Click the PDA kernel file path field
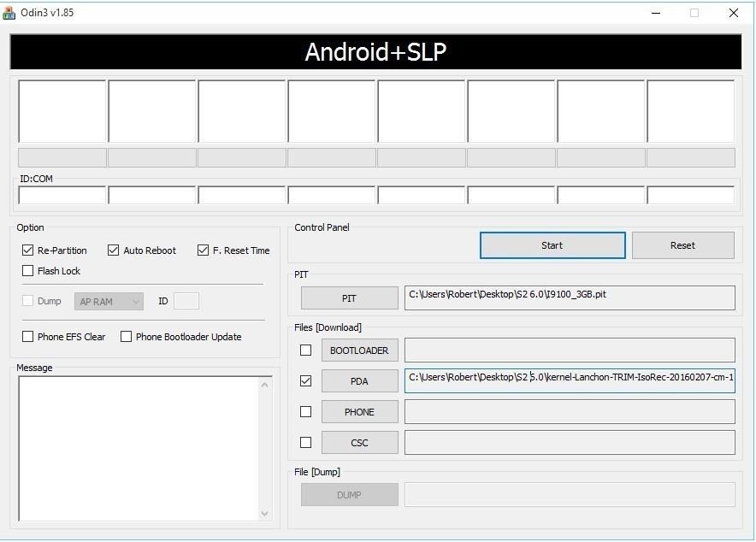756x542 pixels. [570, 380]
